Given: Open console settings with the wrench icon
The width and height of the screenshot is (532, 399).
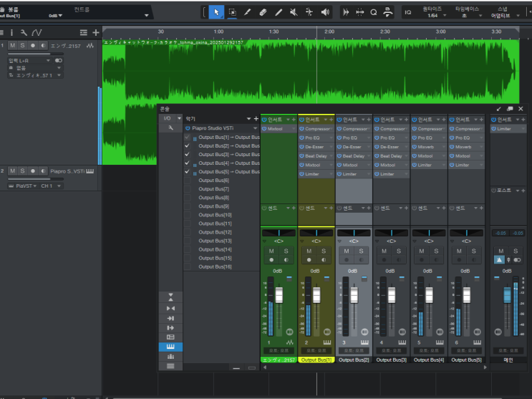Looking at the screenshot, I should (170, 128).
